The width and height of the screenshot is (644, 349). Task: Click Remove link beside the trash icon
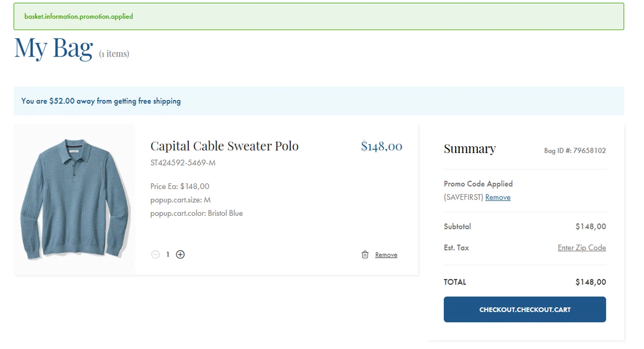click(386, 255)
